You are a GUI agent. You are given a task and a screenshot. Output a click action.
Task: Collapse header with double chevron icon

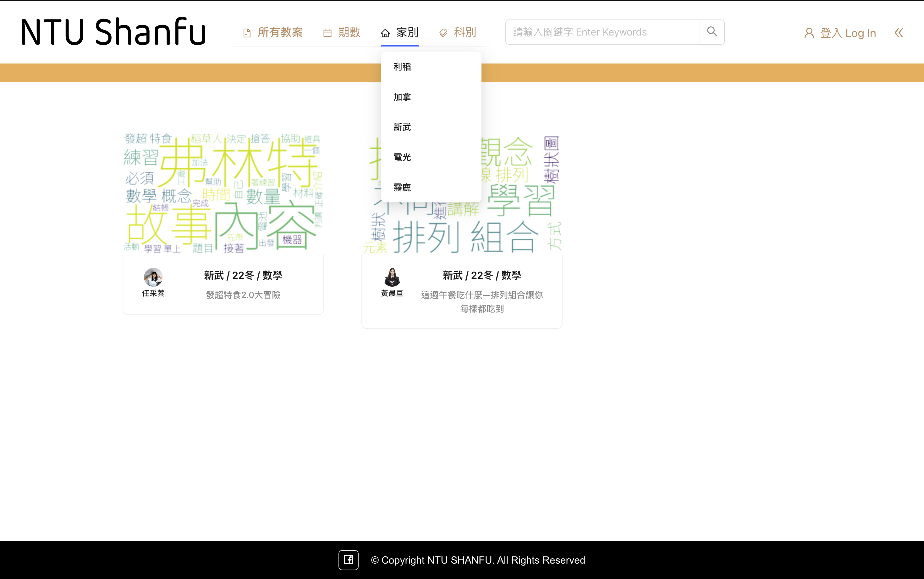[898, 33]
